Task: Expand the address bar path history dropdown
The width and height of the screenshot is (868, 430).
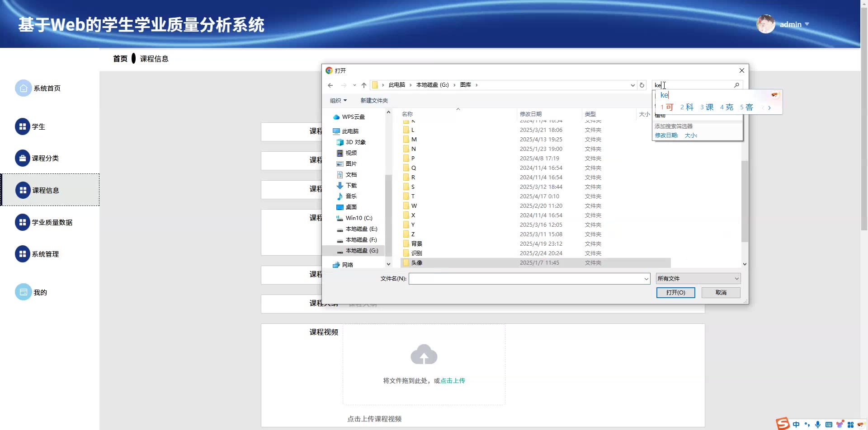Action: click(632, 85)
